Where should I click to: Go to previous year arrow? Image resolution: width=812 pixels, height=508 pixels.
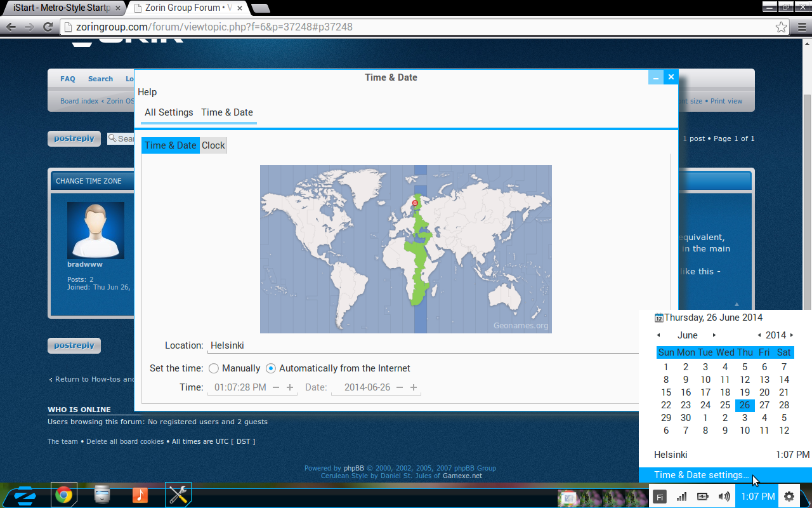(759, 335)
